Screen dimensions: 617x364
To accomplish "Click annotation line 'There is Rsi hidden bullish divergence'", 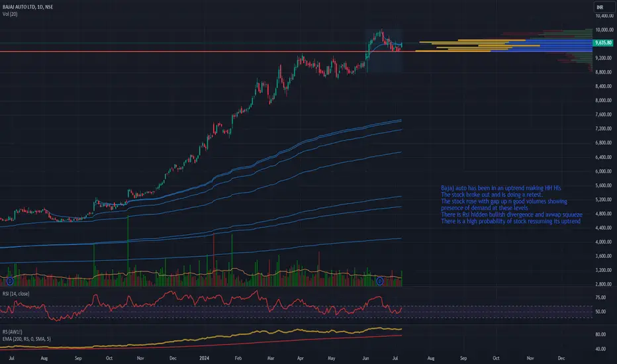I will [512, 214].
